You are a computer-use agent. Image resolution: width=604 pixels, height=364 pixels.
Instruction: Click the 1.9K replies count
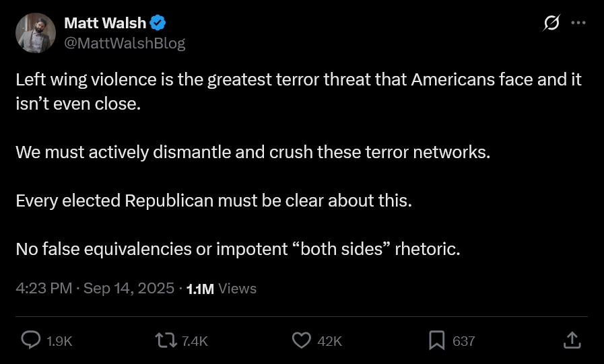click(x=59, y=341)
